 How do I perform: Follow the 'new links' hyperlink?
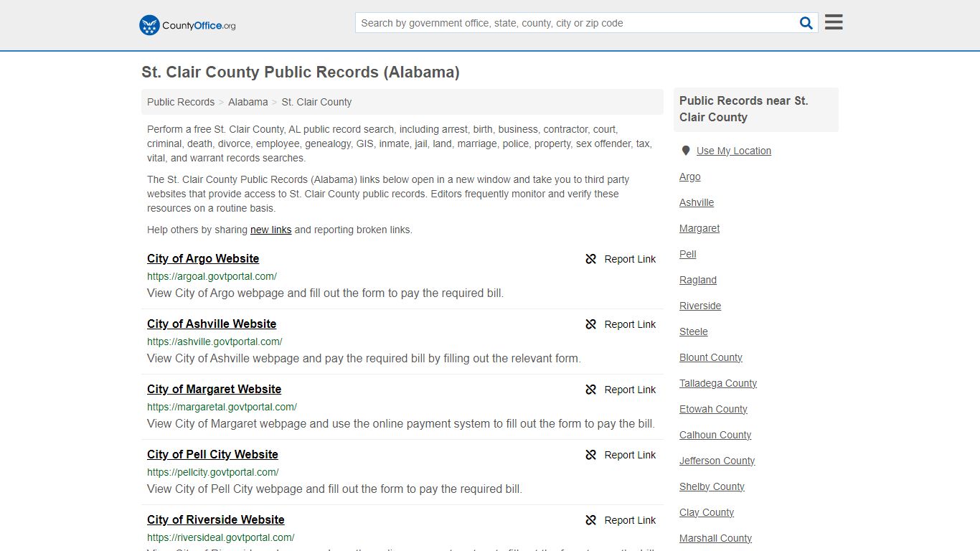click(270, 230)
